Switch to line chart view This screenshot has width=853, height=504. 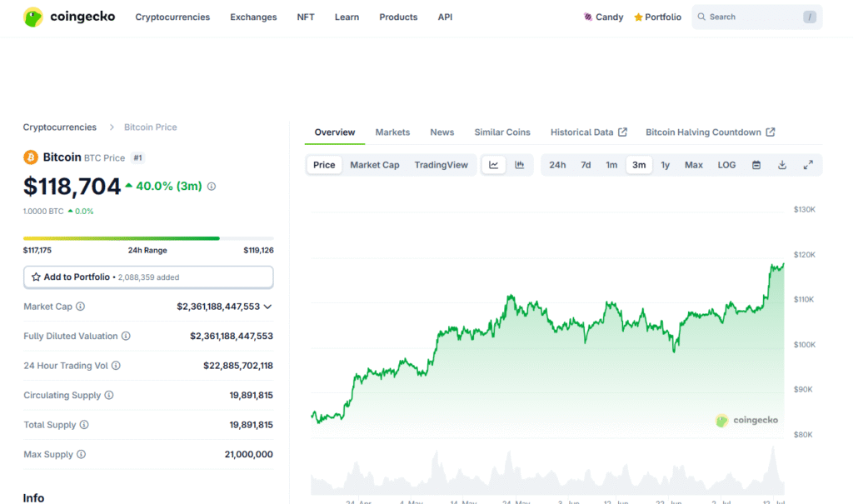tap(493, 165)
